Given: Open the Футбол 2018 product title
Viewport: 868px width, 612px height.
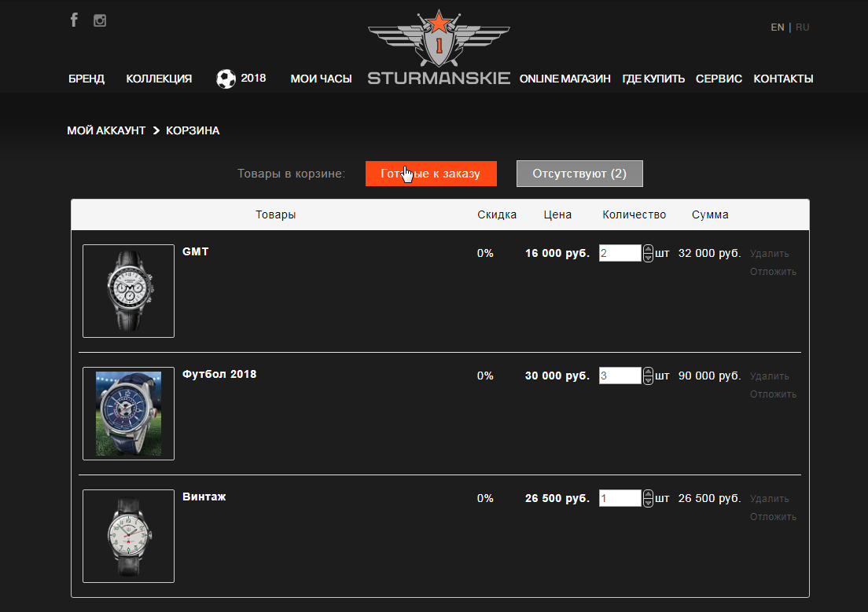Looking at the screenshot, I should [x=219, y=374].
